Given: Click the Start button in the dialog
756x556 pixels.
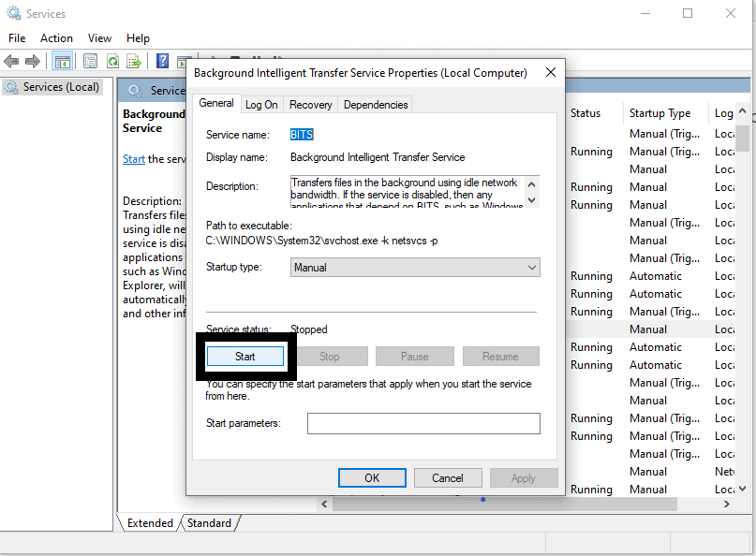Looking at the screenshot, I should [245, 357].
